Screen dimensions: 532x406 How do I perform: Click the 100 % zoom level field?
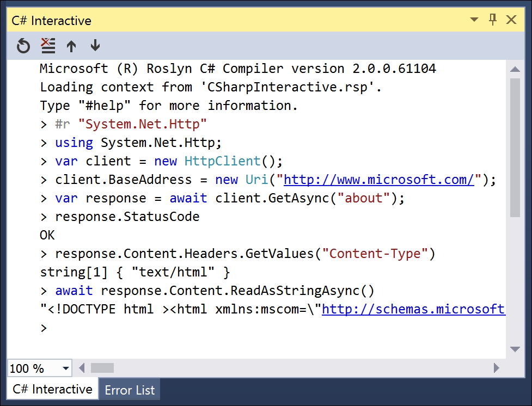tap(34, 368)
